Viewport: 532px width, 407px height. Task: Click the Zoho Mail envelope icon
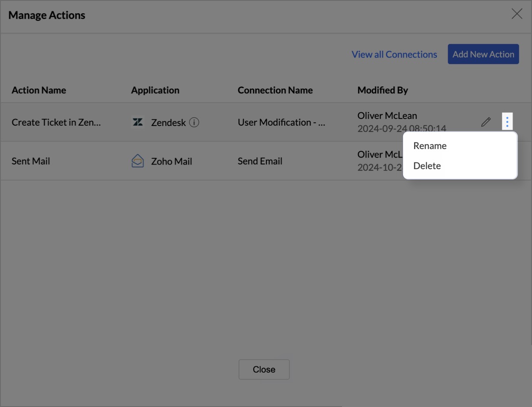(x=138, y=161)
